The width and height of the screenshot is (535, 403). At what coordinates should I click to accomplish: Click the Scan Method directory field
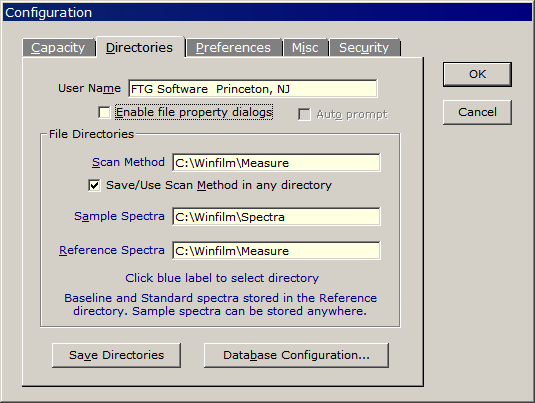pos(276,163)
